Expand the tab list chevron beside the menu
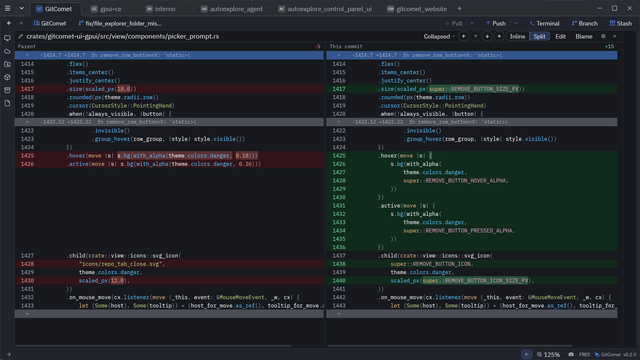640x360 pixels. 22,9
